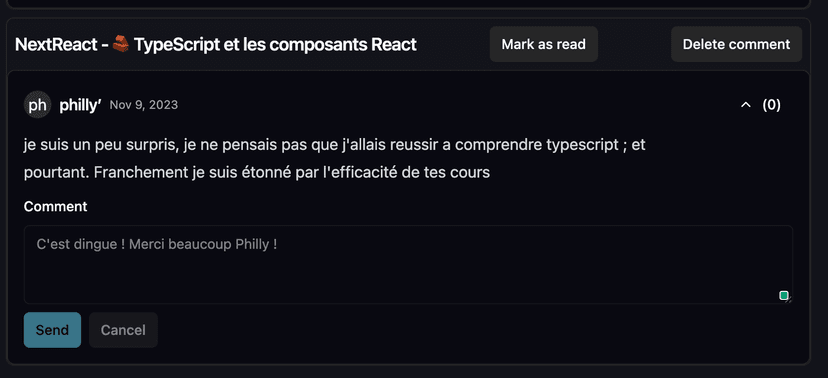The width and height of the screenshot is (828, 378).
Task: Click the green square extension icon in textarea
Action: (x=784, y=295)
